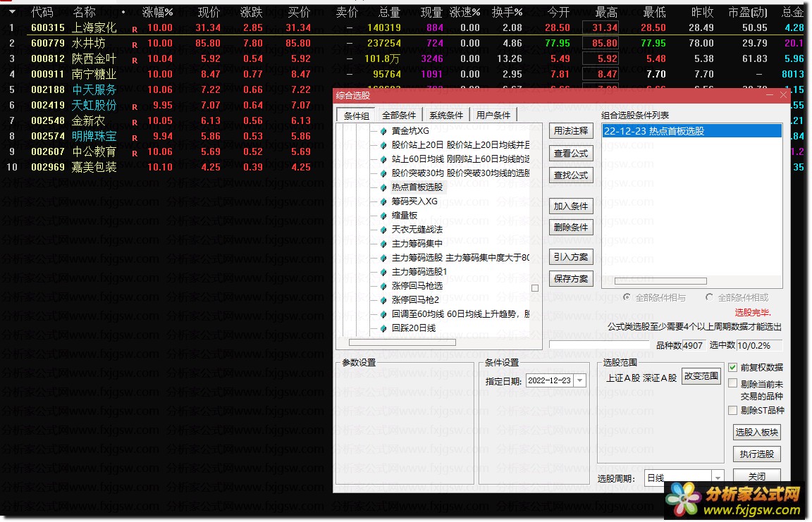Image resolution: width=812 pixels, height=522 pixels.
Task: Click the diamond icon beside 股价站上20日
Action: tap(383, 145)
